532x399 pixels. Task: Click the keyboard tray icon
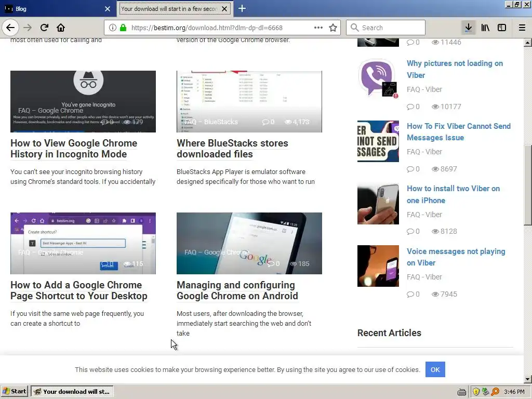click(462, 392)
